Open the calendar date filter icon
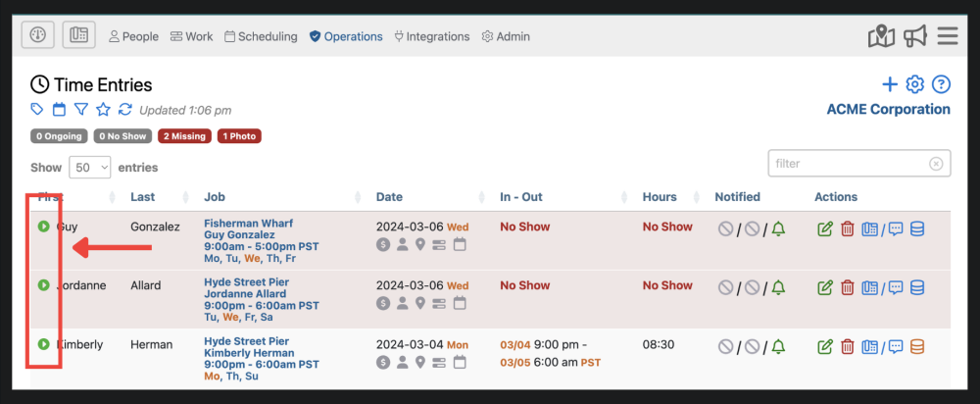 pyautogui.click(x=59, y=110)
